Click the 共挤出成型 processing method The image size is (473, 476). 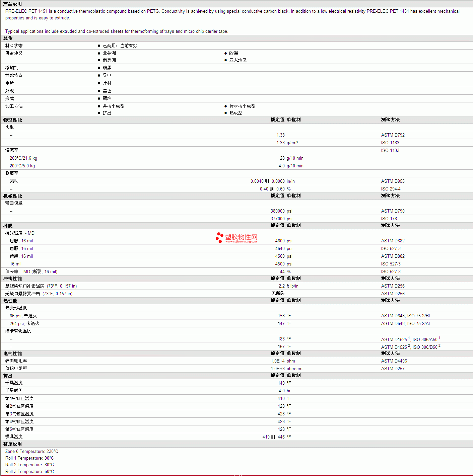[x=114, y=106]
